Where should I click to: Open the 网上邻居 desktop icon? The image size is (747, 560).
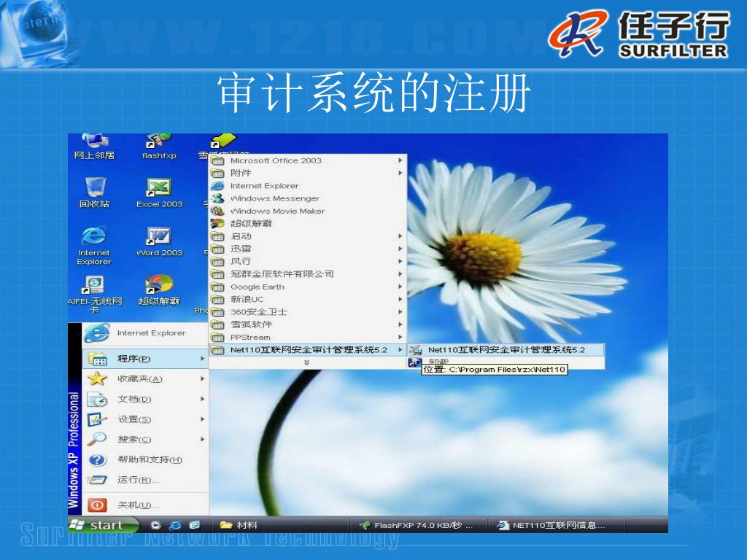coord(95,142)
